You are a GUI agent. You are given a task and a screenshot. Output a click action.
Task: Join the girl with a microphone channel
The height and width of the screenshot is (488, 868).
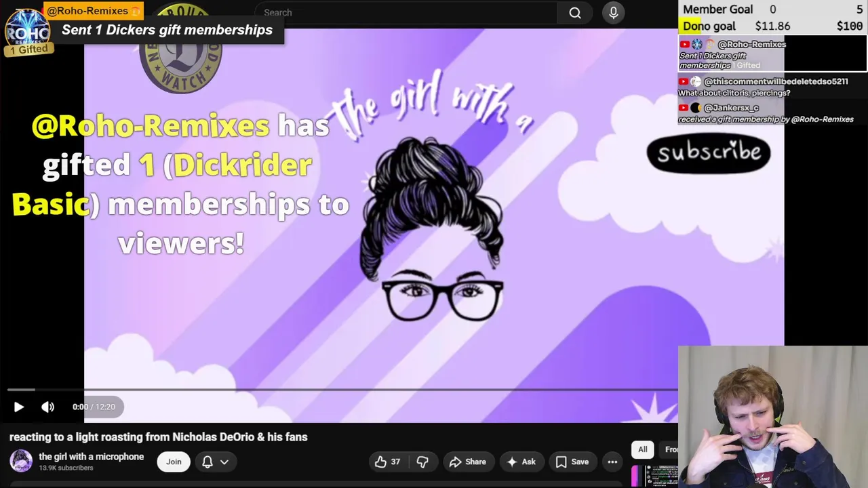174,462
